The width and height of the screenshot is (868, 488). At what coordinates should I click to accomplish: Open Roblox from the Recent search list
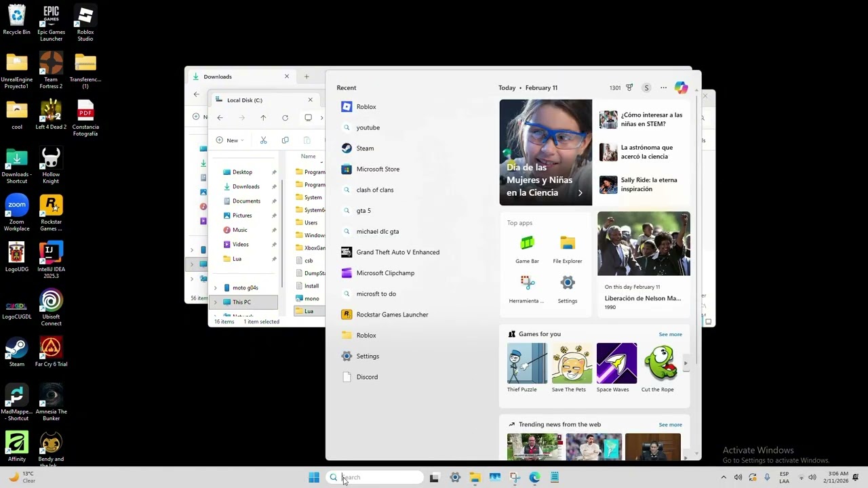point(366,106)
